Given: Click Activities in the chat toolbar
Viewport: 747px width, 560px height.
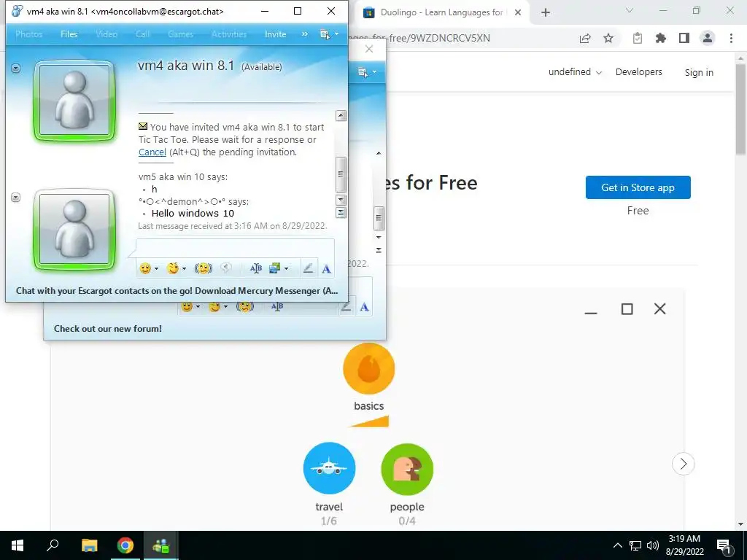Looking at the screenshot, I should click(229, 34).
